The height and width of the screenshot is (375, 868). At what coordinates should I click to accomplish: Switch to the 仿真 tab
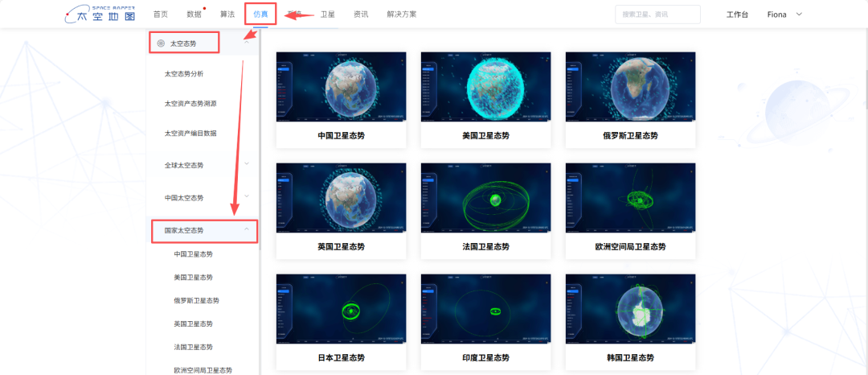[261, 14]
